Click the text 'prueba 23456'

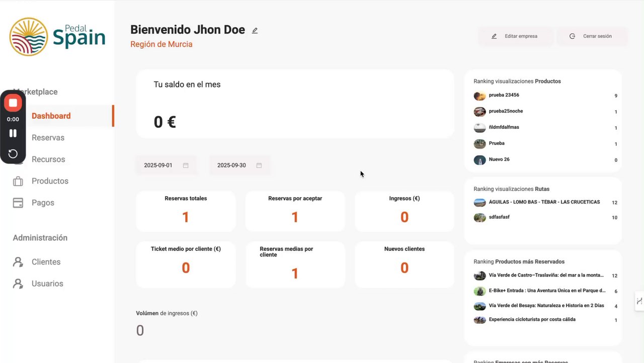[x=504, y=95]
